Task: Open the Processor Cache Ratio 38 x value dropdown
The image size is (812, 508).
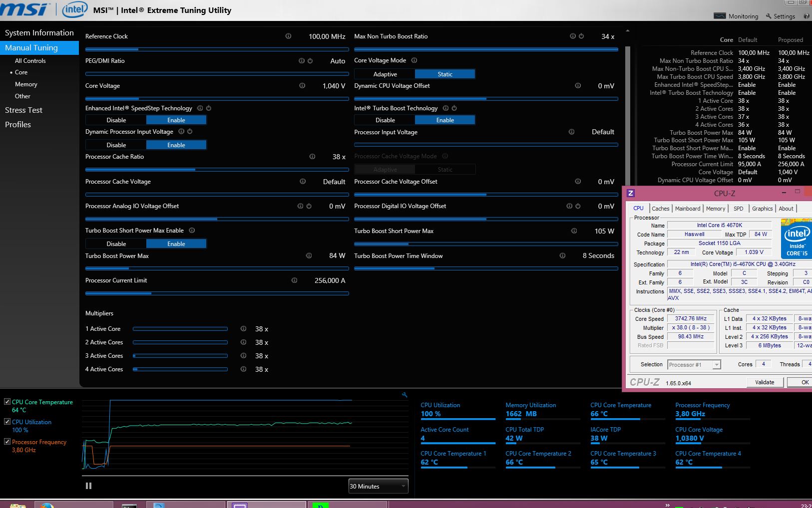Action: click(339, 156)
